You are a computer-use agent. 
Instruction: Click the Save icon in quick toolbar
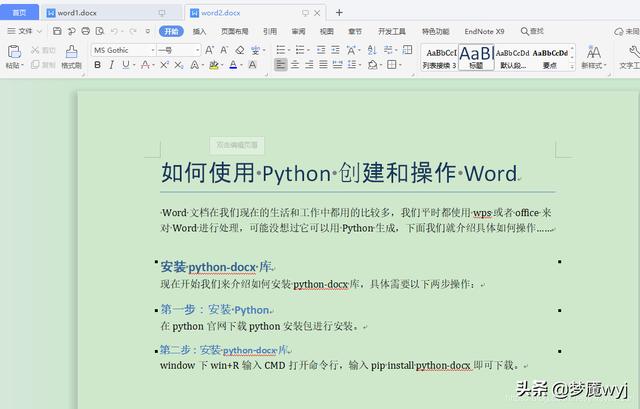point(57,31)
